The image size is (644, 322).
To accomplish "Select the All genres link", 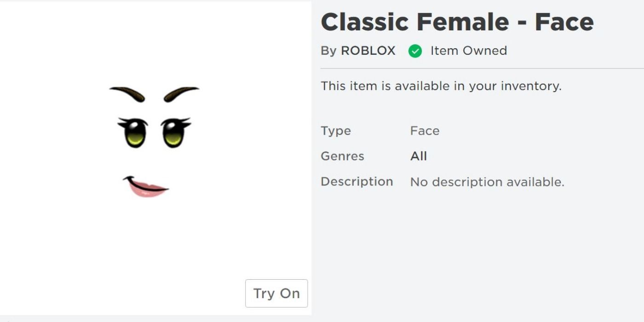I will pos(419,156).
